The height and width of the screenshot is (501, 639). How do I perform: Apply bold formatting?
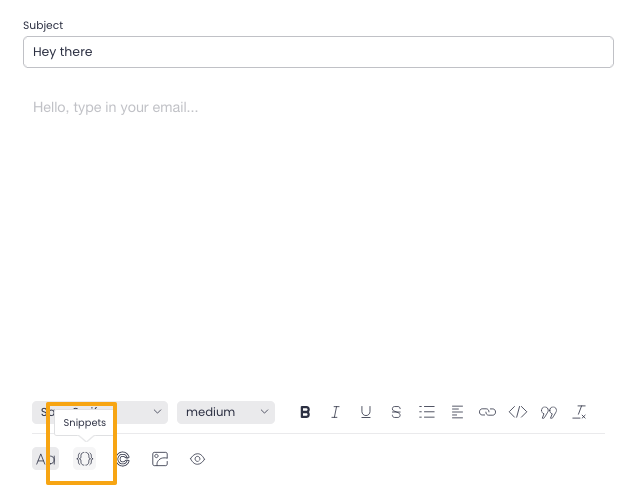point(305,412)
